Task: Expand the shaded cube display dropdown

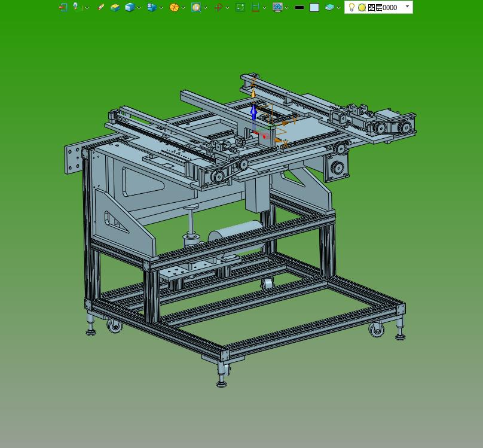Action: pos(139,8)
